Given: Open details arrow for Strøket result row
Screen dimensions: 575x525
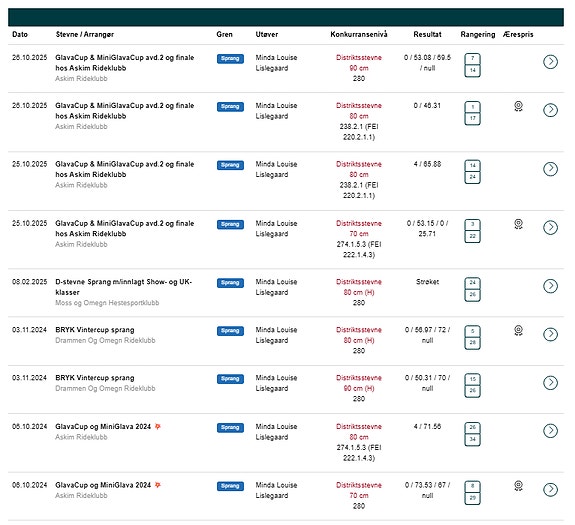Looking at the screenshot, I should (x=550, y=286).
